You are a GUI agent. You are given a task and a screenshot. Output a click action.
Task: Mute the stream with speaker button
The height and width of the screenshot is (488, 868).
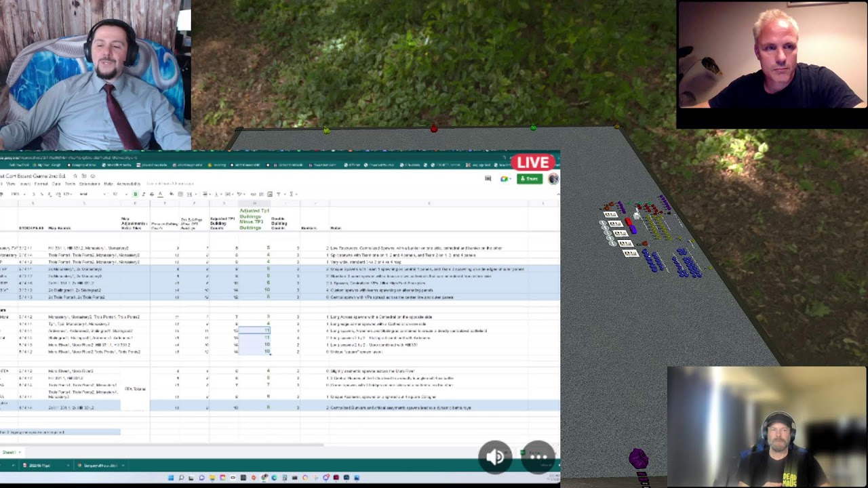[495, 457]
